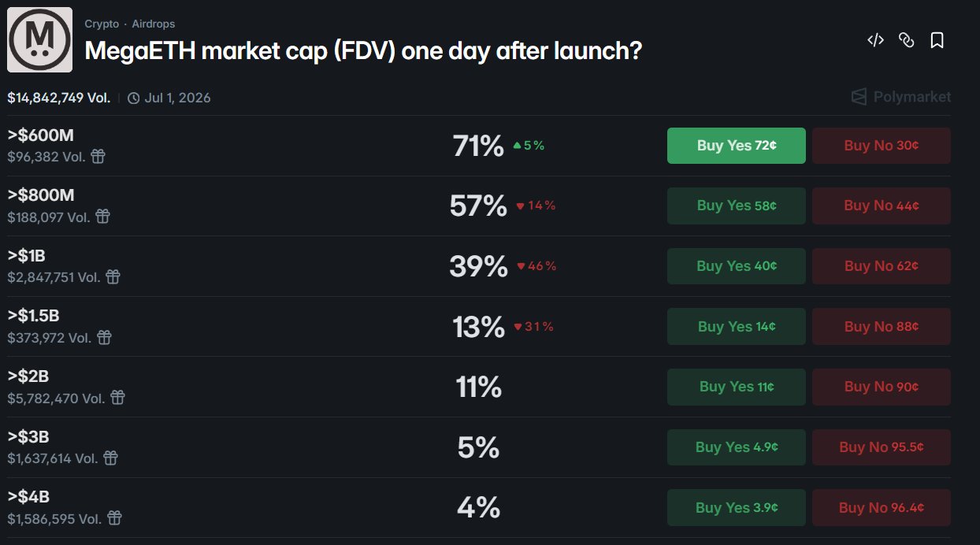Click the embed code icon
980x545 pixels.
pyautogui.click(x=875, y=40)
